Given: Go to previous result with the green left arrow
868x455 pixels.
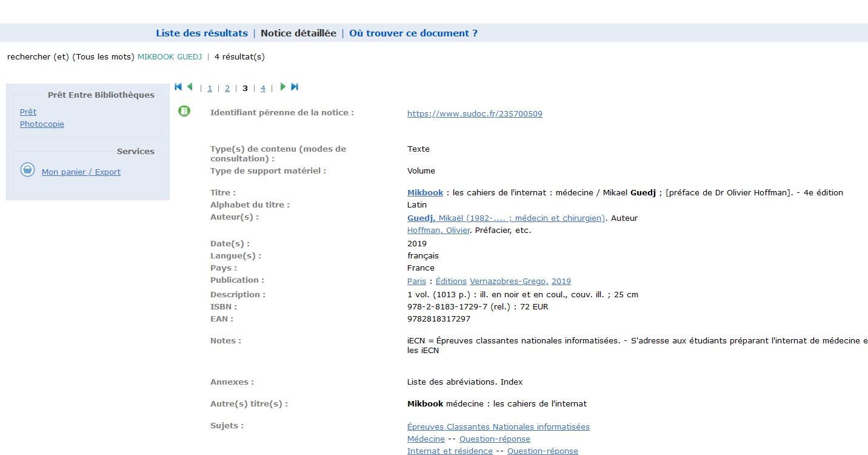Looking at the screenshot, I should (x=190, y=87).
